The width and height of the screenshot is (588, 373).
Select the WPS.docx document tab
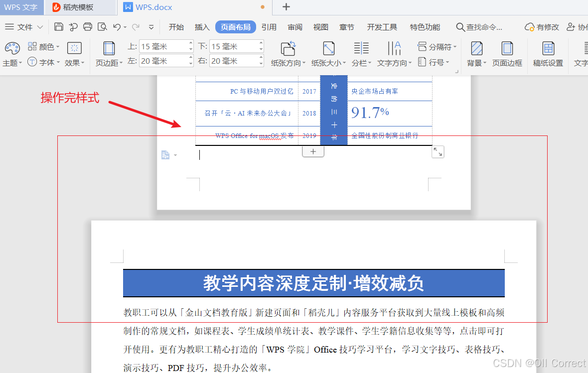coord(195,7)
